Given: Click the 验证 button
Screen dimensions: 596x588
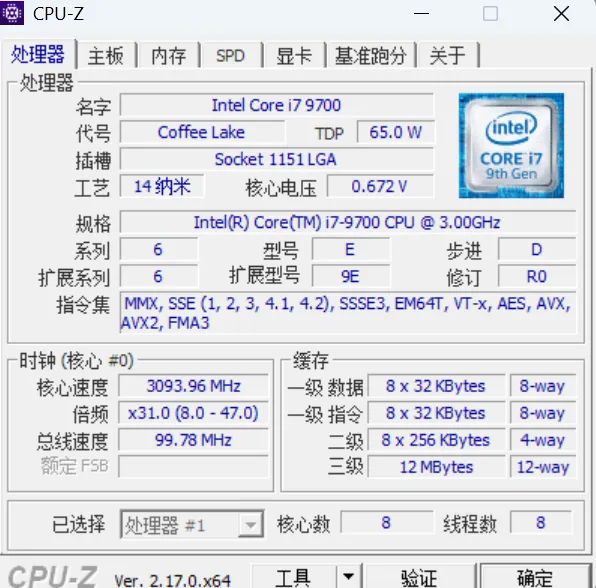Looking at the screenshot, I should click(420, 576).
